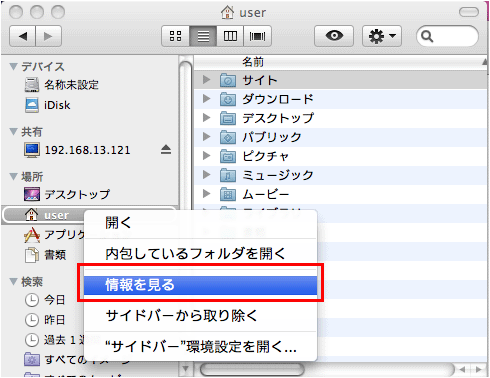490x378 pixels.
Task: Collapse the 共有 sidebar section
Action: (13, 132)
